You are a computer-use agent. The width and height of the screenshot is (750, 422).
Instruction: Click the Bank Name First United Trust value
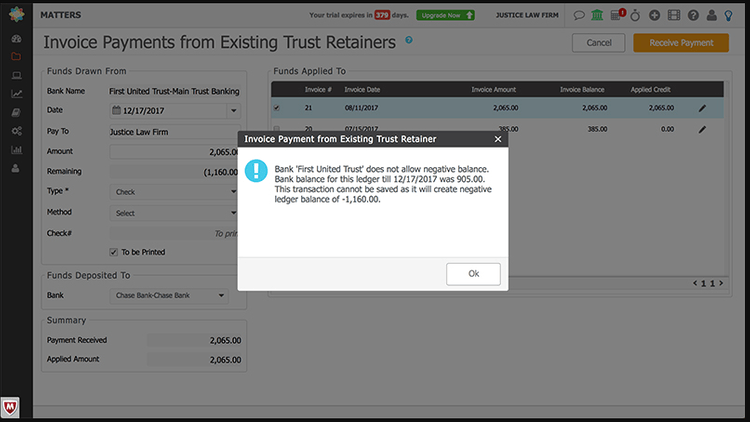pyautogui.click(x=174, y=91)
